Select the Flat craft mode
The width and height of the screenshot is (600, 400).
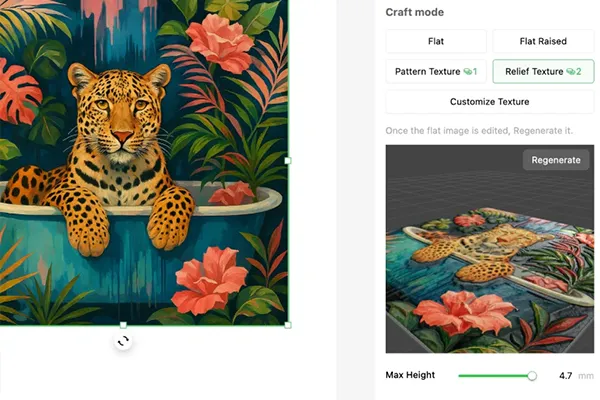[x=436, y=42]
